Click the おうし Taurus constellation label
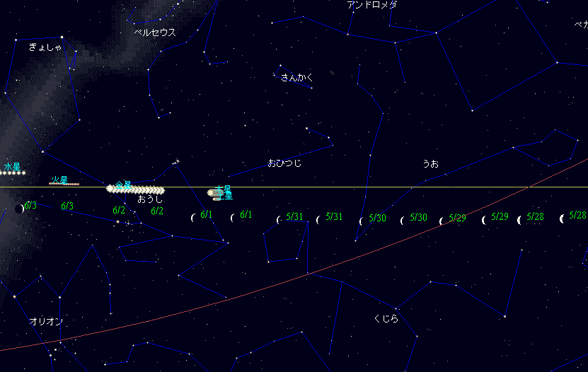This screenshot has height=372, width=588. 150,199
